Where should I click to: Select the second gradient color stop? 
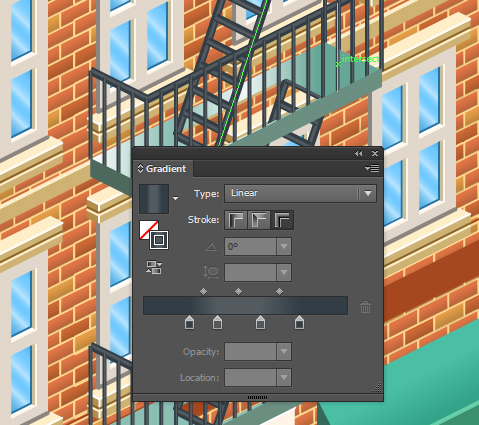[x=217, y=323]
